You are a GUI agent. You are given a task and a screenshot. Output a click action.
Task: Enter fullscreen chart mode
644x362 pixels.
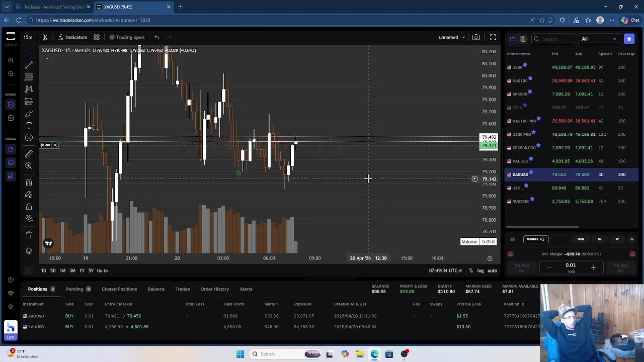click(x=493, y=37)
